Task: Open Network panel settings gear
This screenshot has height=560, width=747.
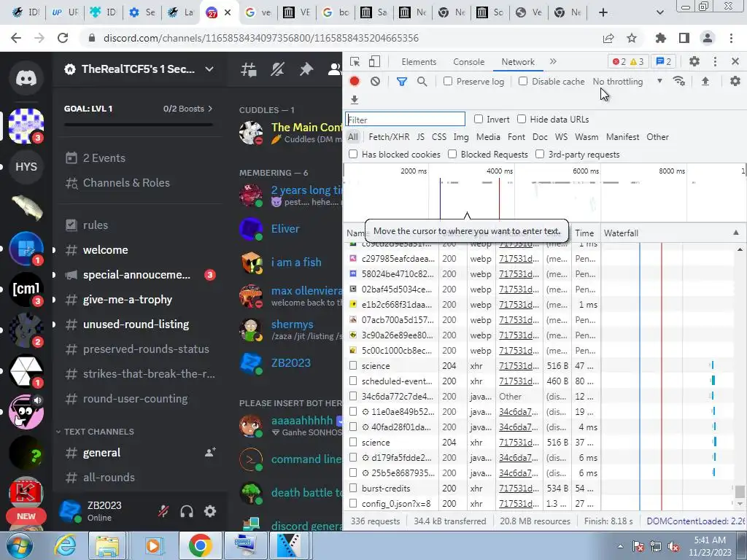Action: tap(735, 82)
